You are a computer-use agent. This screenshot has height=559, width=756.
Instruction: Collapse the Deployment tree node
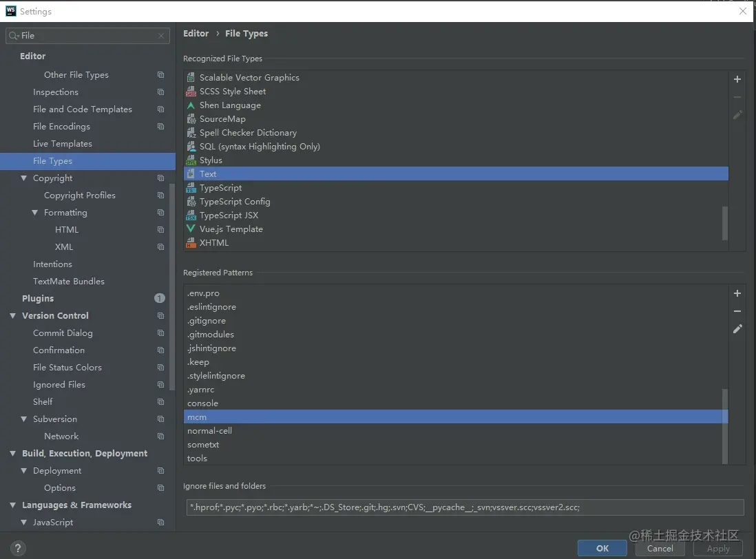(x=23, y=470)
